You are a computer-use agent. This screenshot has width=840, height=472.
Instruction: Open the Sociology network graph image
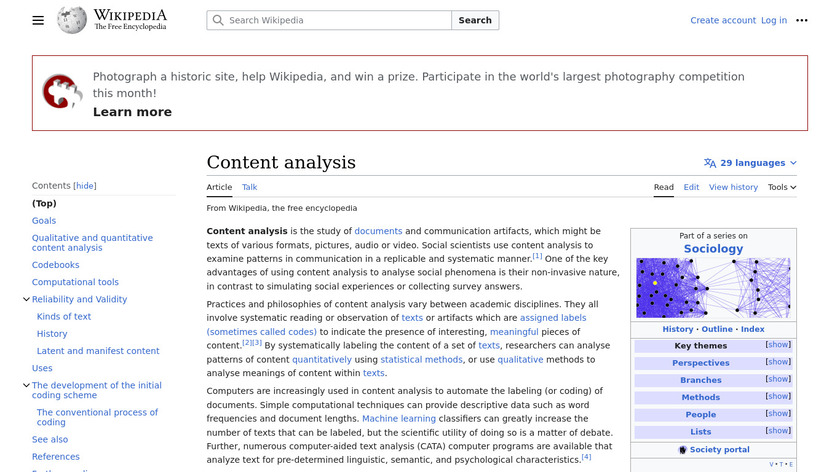713,288
